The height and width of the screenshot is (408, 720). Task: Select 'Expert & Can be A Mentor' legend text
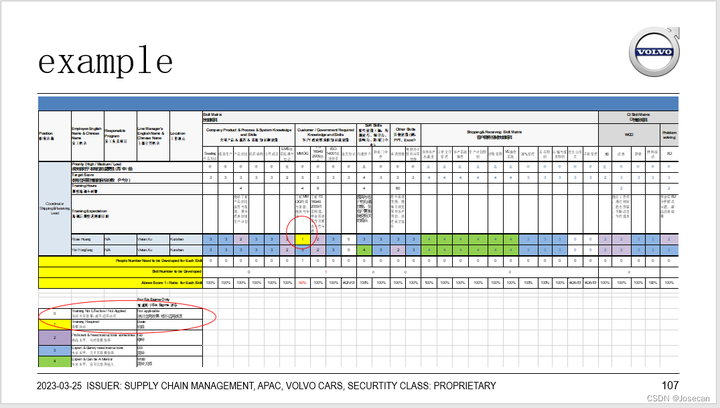(x=104, y=362)
